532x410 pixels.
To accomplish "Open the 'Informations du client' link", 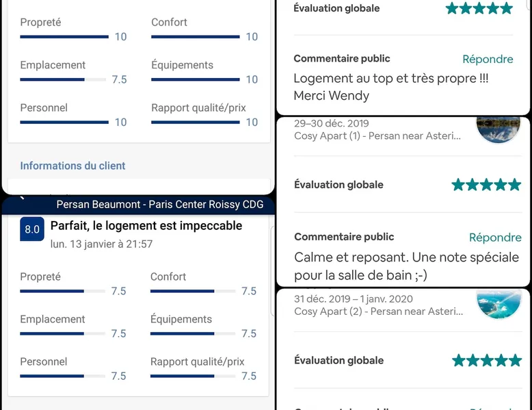I will [x=72, y=166].
